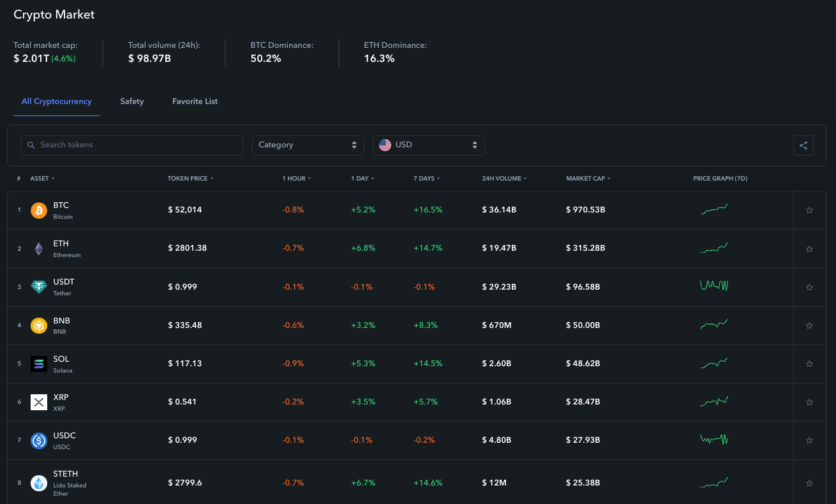836x504 pixels.
Task: Click the Solana coin icon
Action: pyautogui.click(x=38, y=364)
